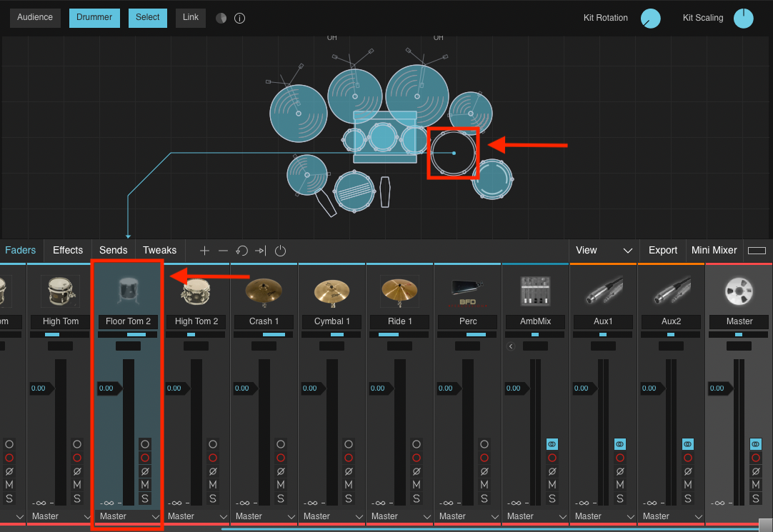The width and height of the screenshot is (773, 532).
Task: Open the Mini Mixer
Action: coord(714,251)
